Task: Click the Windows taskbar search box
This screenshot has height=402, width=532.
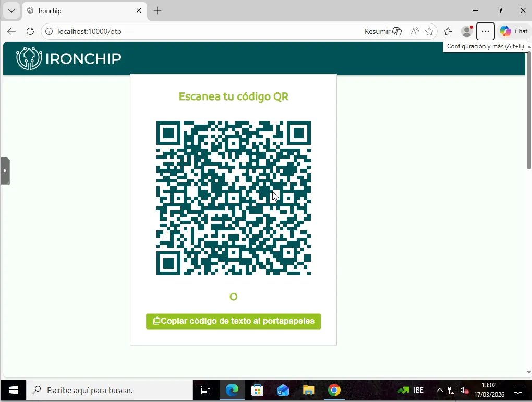Action: click(x=110, y=390)
